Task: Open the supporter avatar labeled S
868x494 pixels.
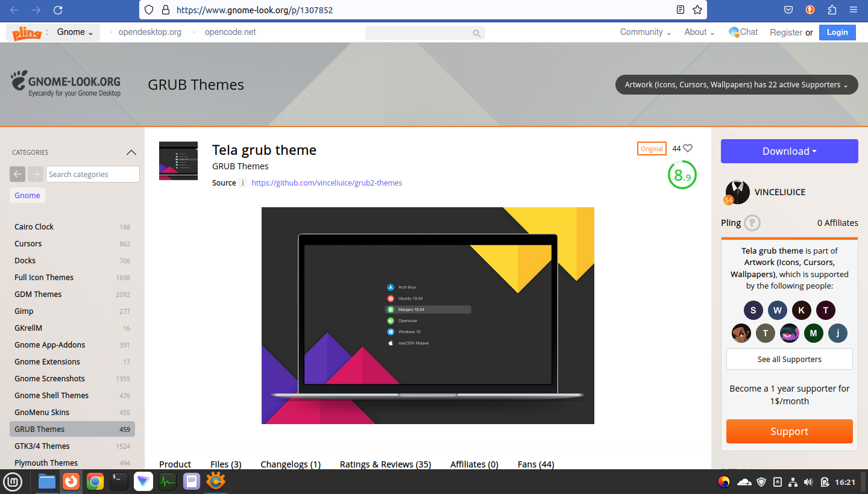Action: (753, 310)
